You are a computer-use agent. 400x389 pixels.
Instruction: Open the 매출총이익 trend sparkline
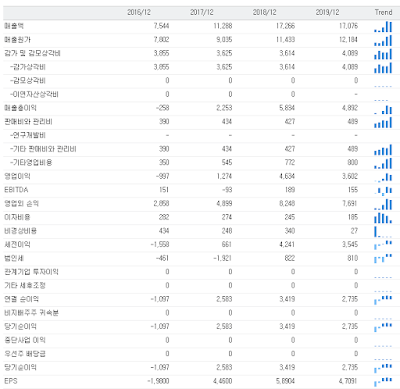click(383, 109)
